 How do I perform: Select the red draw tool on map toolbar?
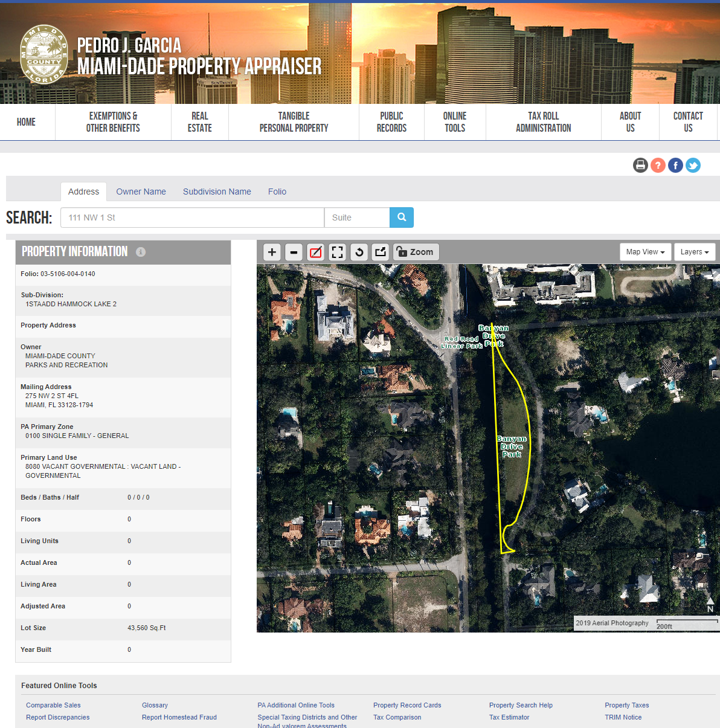click(x=315, y=252)
